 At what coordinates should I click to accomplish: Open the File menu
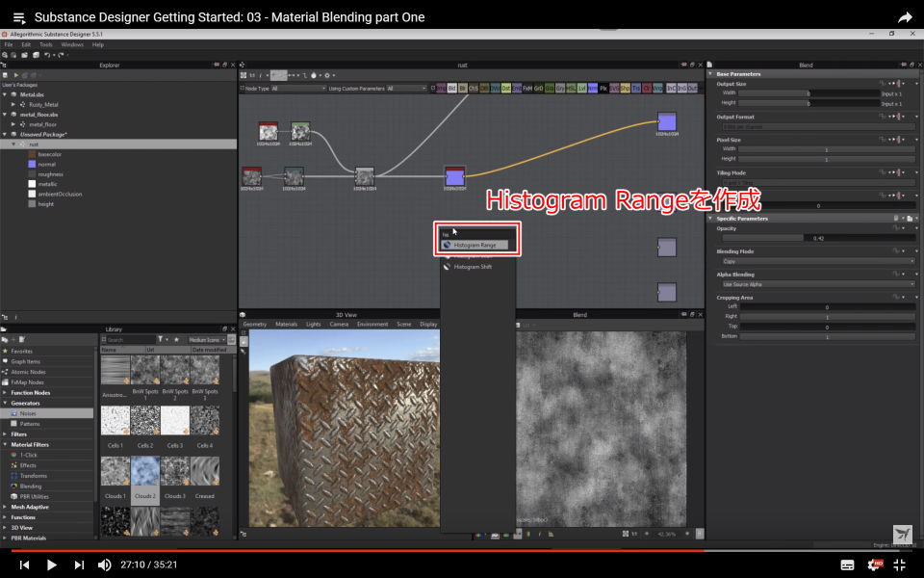[x=9, y=45]
